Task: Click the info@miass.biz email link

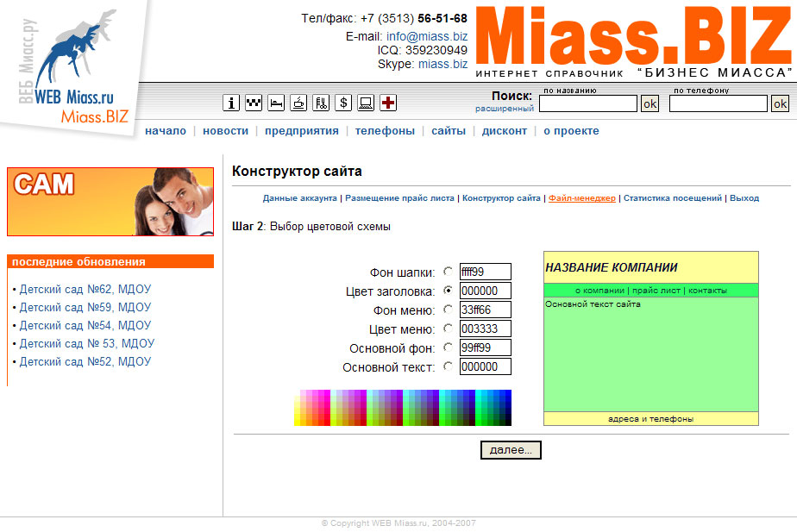Action: pyautogui.click(x=427, y=36)
